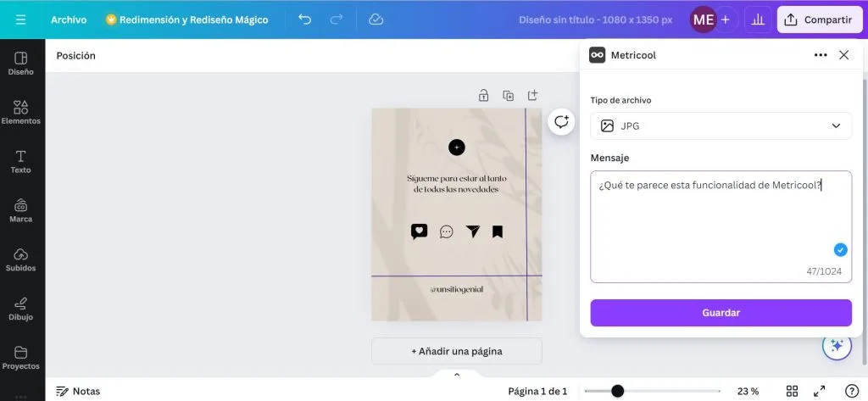868x401 pixels.
Task: Open the Elementos sidebar panel
Action: pos(21,112)
